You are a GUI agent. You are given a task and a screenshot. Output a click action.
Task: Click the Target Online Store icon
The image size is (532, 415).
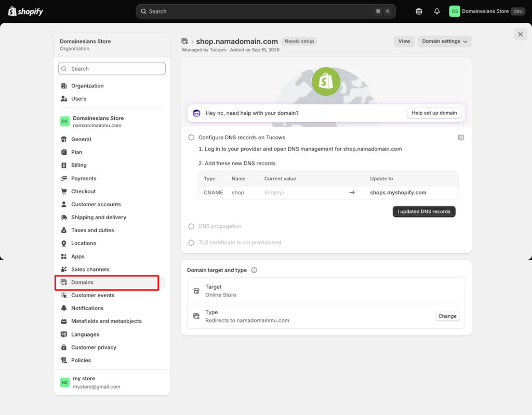[196, 291]
